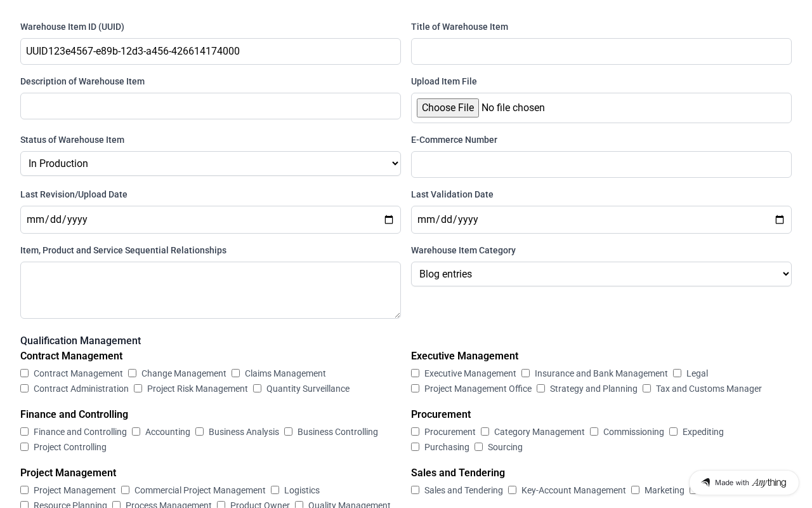The image size is (812, 508).
Task: Enable the Expediting checkbox
Action: click(674, 432)
